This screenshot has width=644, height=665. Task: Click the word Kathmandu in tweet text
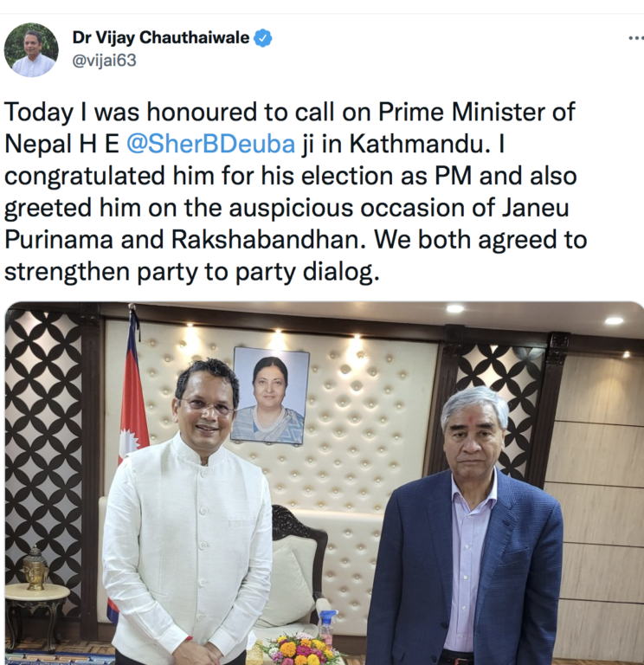tap(417, 144)
